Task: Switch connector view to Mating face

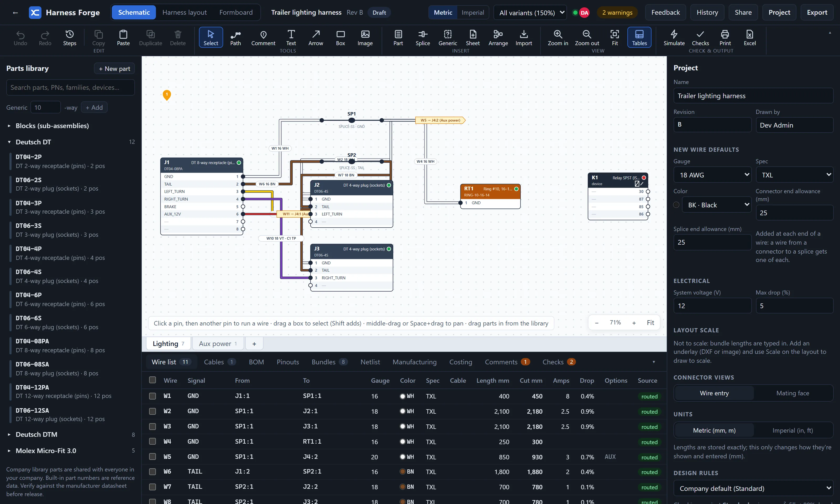Action: point(792,393)
